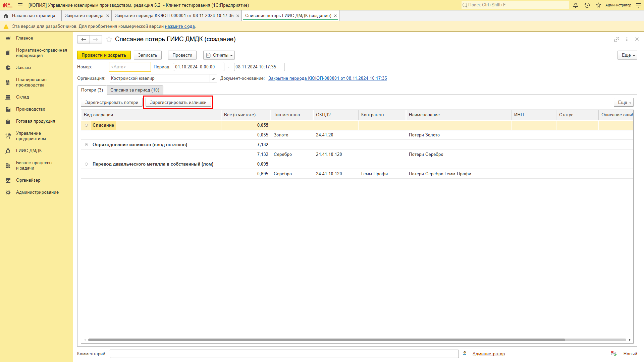The height and width of the screenshot is (362, 644).
Task: Click the back navigation arrow
Action: (x=84, y=39)
